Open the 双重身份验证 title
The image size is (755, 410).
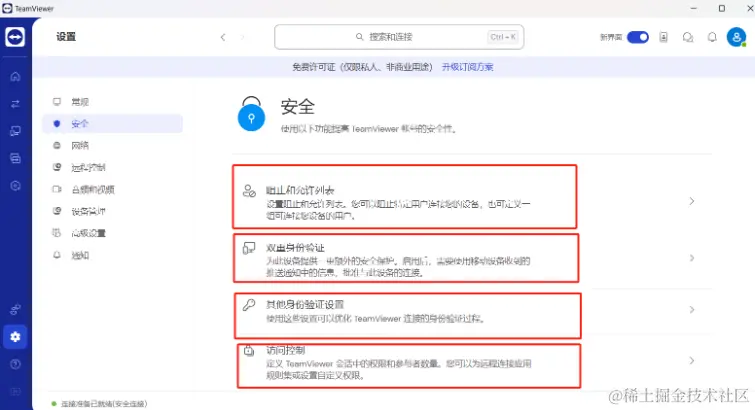point(295,248)
